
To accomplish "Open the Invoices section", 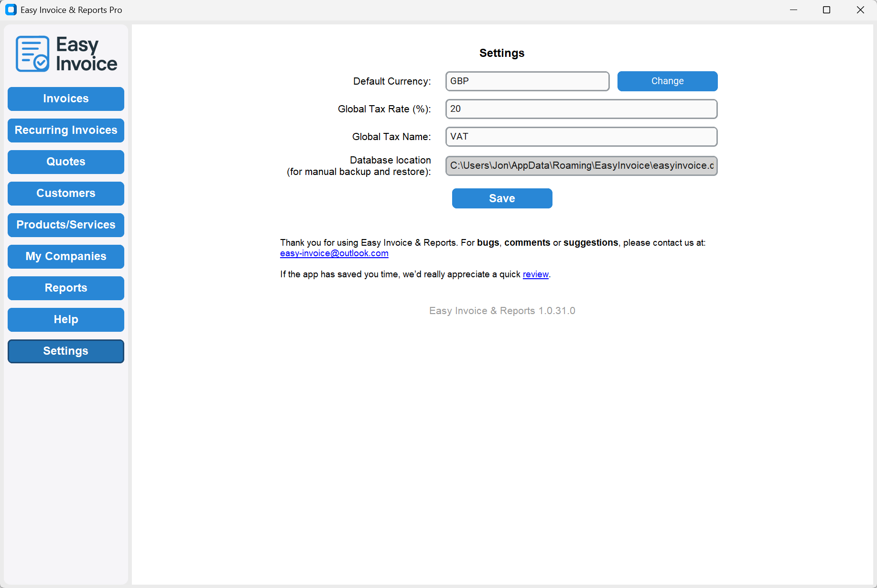I will 66,99.
